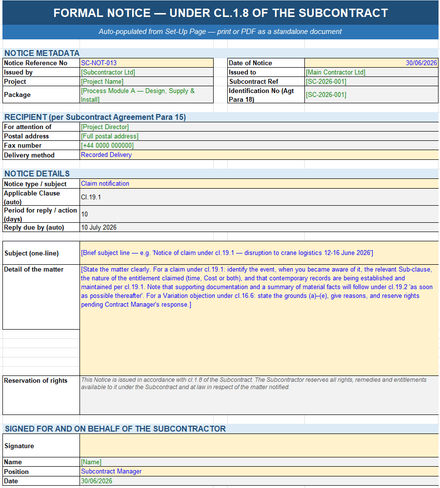Image resolution: width=440 pixels, height=488 pixels.
Task: Click the Fax number label
Action: coord(41,146)
